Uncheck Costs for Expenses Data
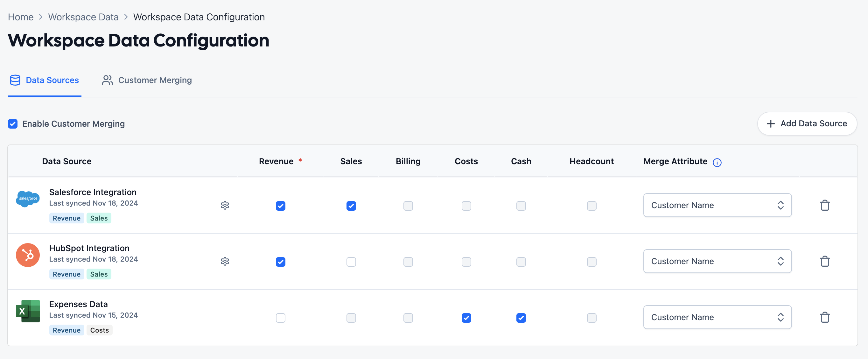 (466, 318)
